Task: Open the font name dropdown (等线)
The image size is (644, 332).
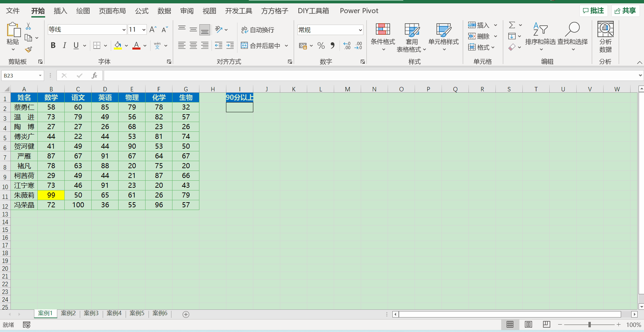Action: tap(124, 30)
